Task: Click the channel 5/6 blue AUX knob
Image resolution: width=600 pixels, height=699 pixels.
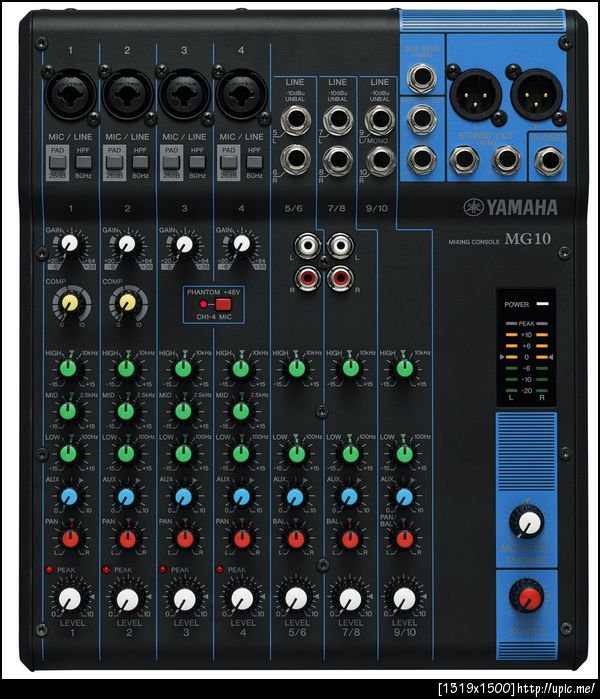Action: pos(296,496)
